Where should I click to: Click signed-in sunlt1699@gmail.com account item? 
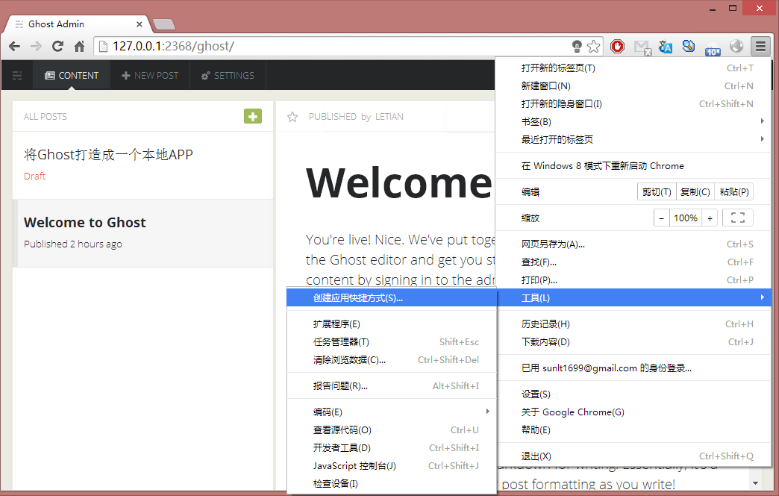[634, 368]
